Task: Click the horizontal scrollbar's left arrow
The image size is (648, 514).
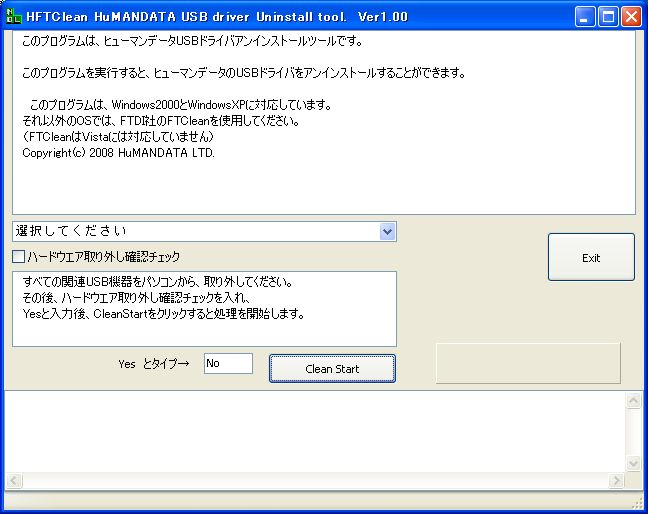Action: pos(14,481)
